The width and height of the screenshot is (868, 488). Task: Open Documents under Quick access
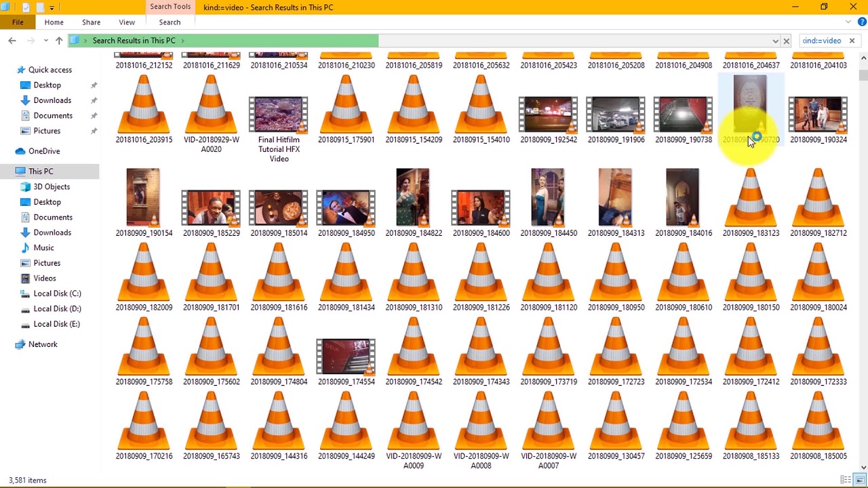(53, 115)
